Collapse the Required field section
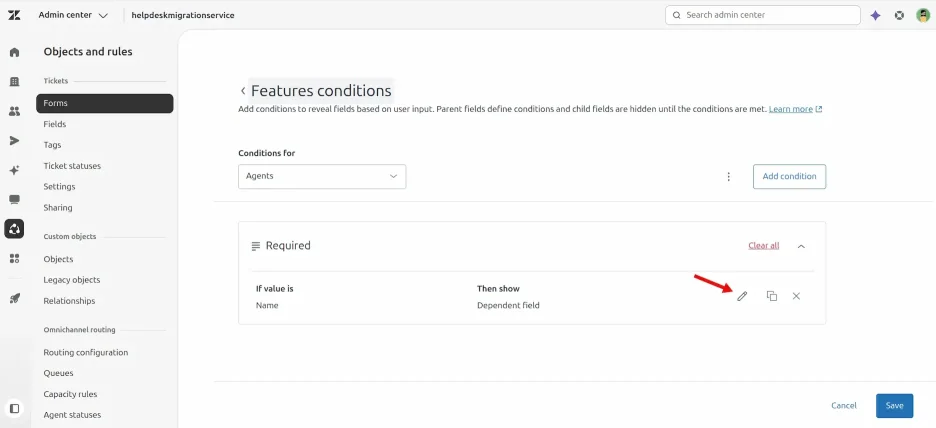This screenshot has height=428, width=936. pyautogui.click(x=801, y=246)
